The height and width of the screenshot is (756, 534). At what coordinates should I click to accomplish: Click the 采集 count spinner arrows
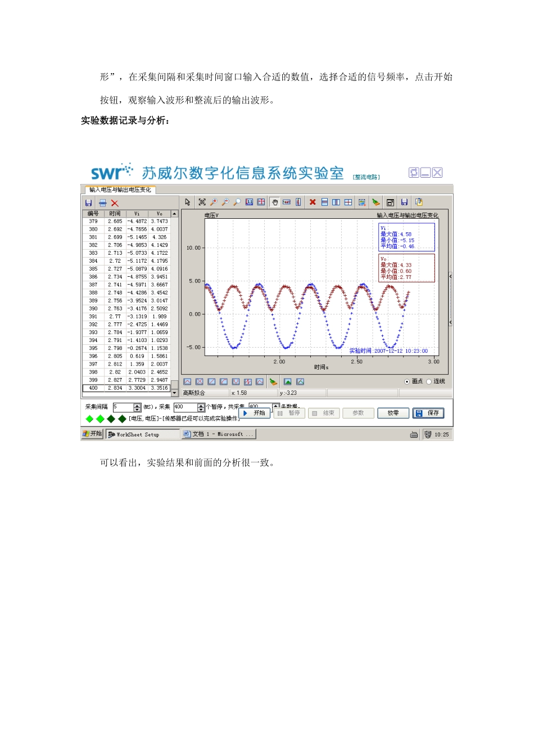[201, 407]
